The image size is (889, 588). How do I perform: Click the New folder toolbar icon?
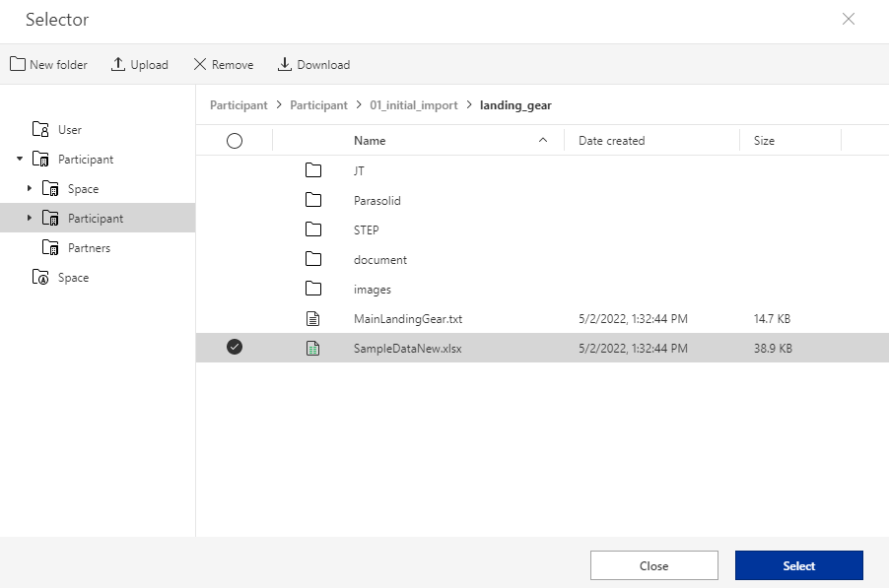18,64
